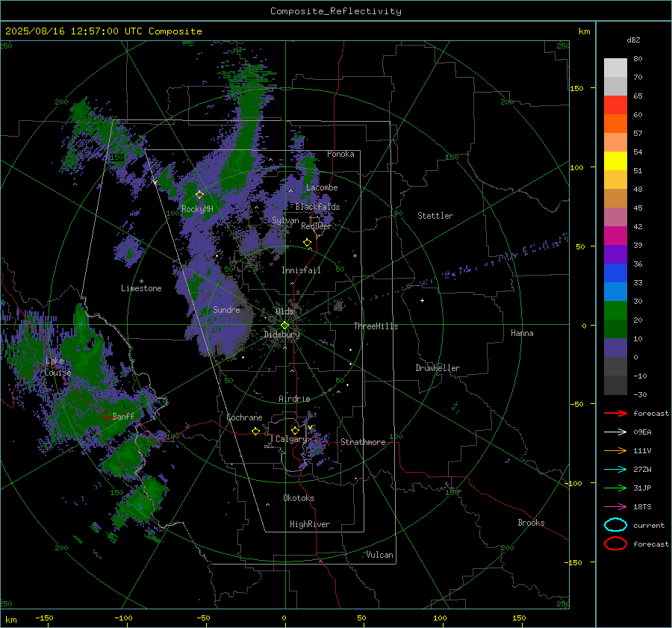Click the yellow diamond marker below Cochrane
The height and width of the screenshot is (628, 672).
pos(255,431)
